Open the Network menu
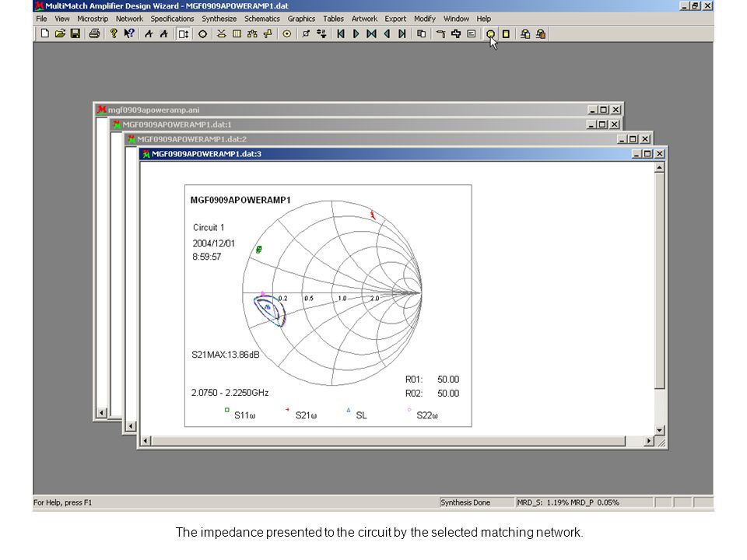The height and width of the screenshot is (560, 747). click(x=129, y=19)
